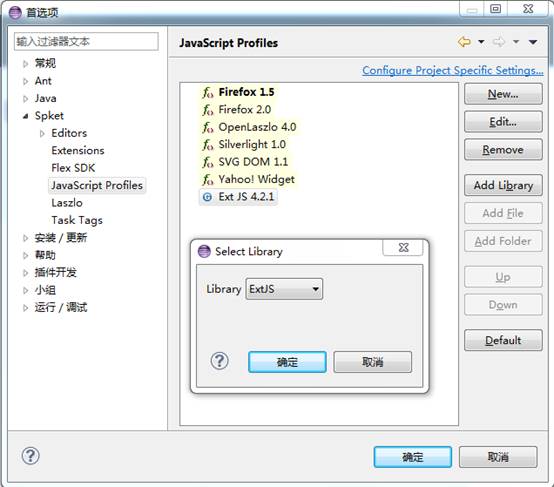Click the OpenLaszlo 4.0 profile icon

tap(208, 127)
